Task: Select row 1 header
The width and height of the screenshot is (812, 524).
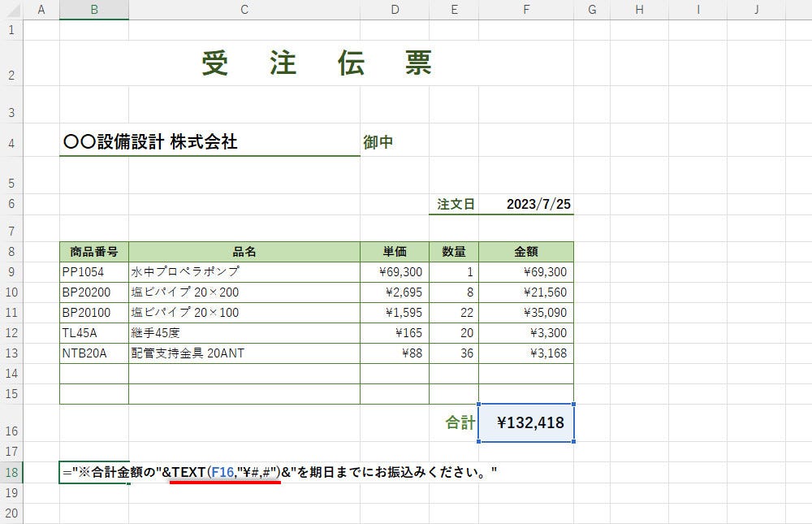Action: pyautogui.click(x=11, y=30)
